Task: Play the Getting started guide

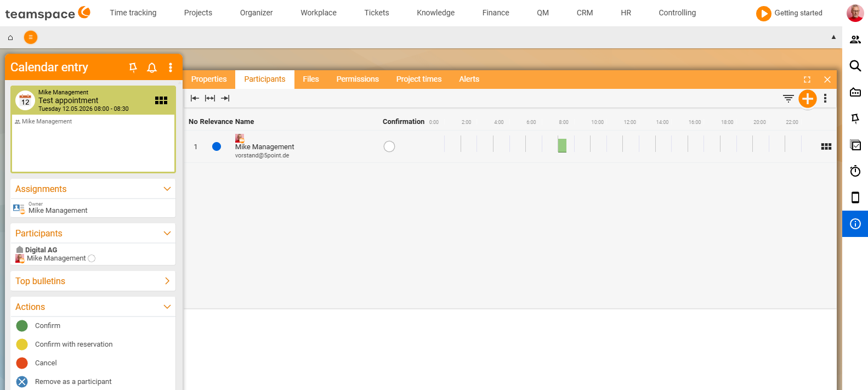Action: [x=763, y=13]
